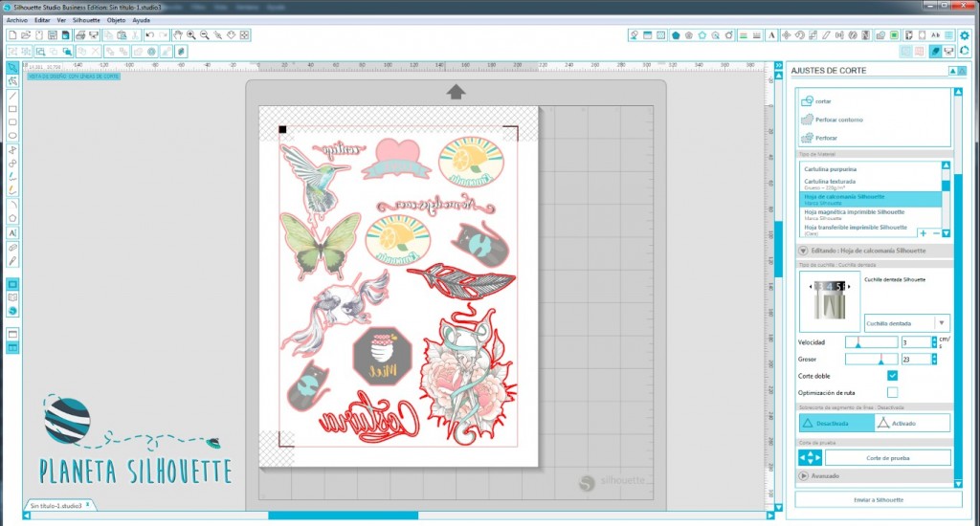The width and height of the screenshot is (980, 526).
Task: Open Preferences gear icon
Action: click(965, 35)
